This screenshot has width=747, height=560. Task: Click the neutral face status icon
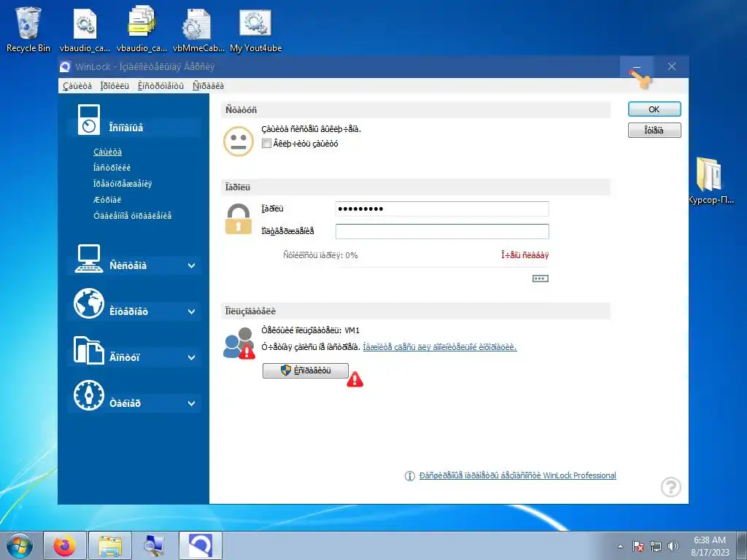point(239,141)
